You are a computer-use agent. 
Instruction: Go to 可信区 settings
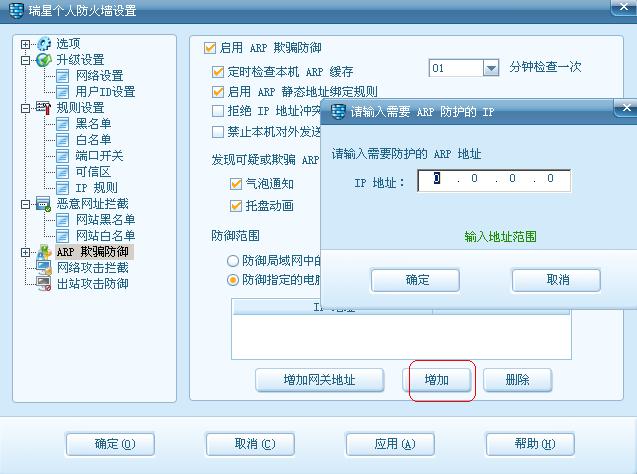[93, 172]
